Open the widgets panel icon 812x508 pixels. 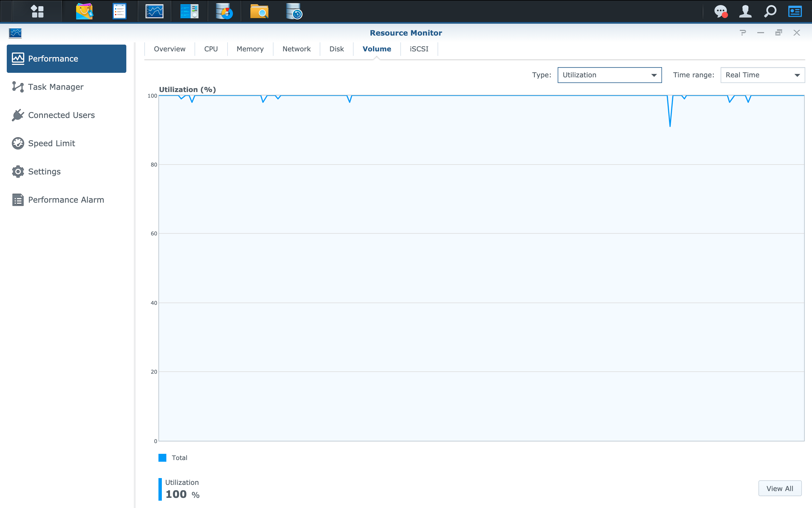tap(795, 11)
